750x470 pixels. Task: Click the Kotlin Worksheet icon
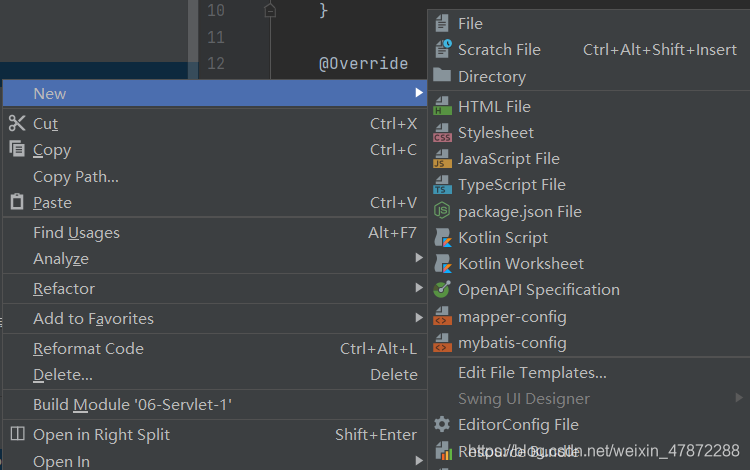pos(443,263)
